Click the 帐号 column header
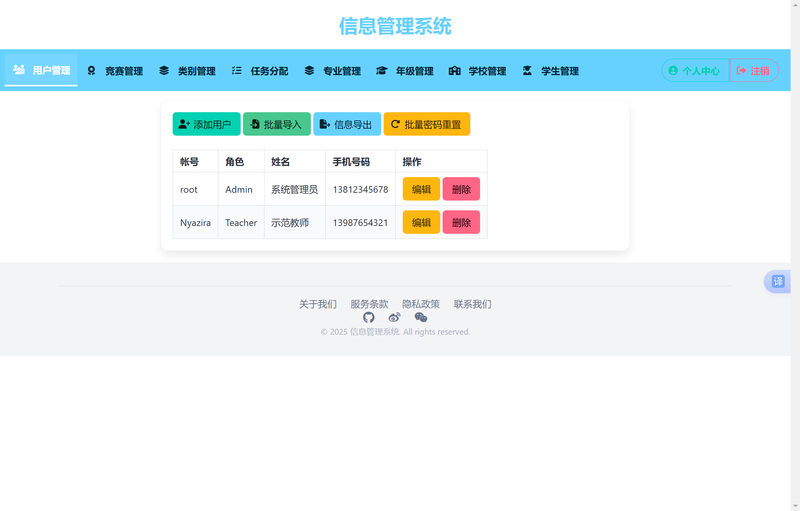Screen dimensions: 800x511 (x=195, y=162)
